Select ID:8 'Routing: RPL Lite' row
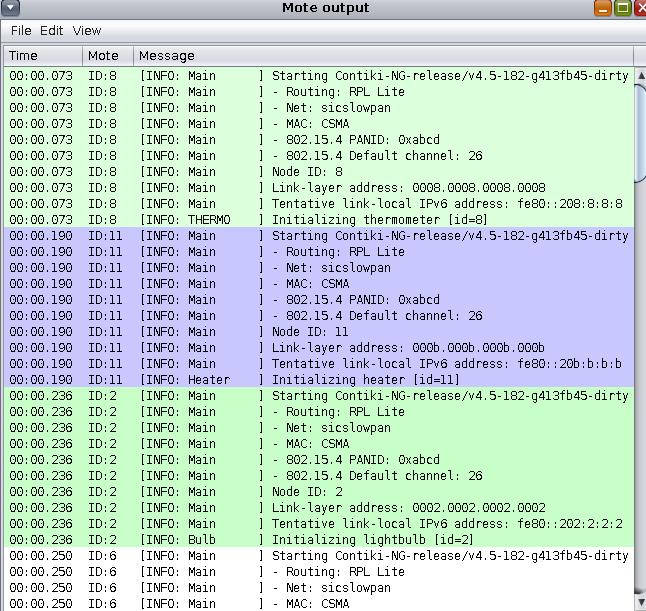Screen dimensions: 646x611 (318, 91)
